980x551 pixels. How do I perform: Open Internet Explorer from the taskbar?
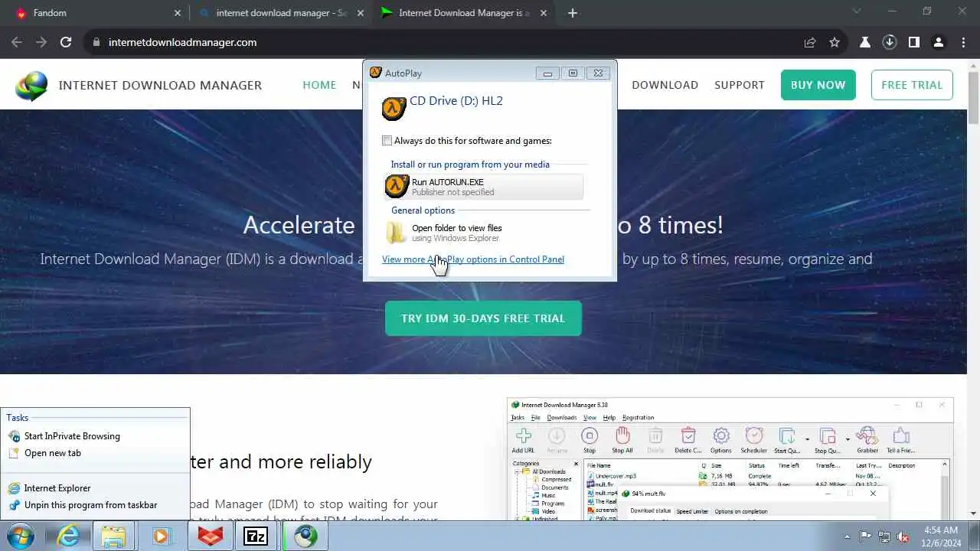click(x=69, y=536)
